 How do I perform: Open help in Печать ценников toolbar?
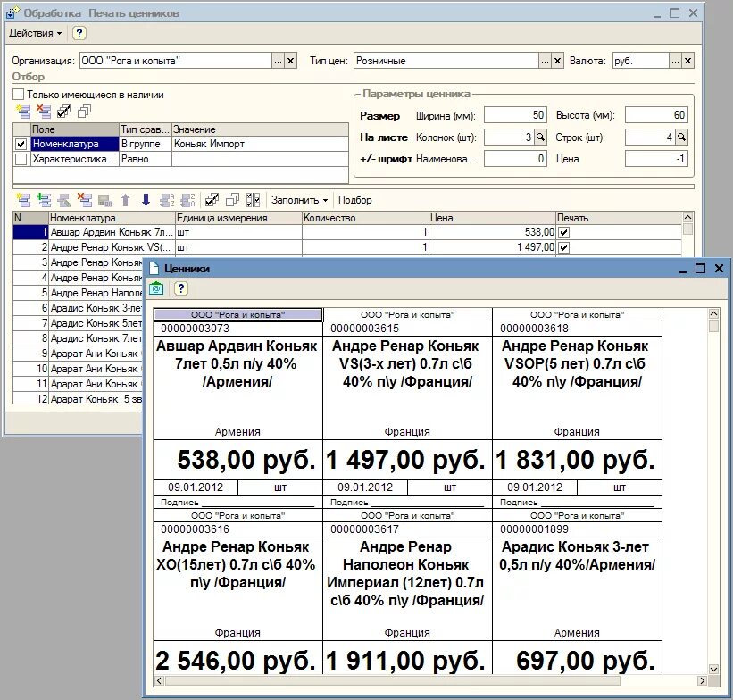point(79,33)
